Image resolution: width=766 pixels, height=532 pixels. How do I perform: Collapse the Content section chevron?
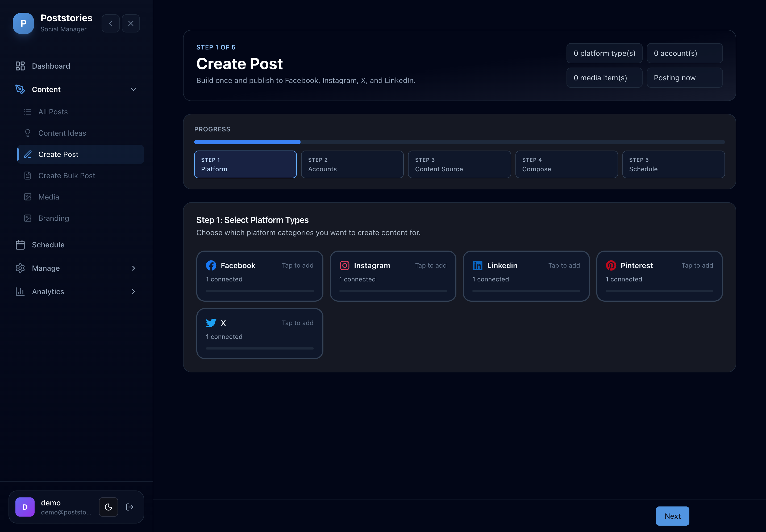[133, 89]
